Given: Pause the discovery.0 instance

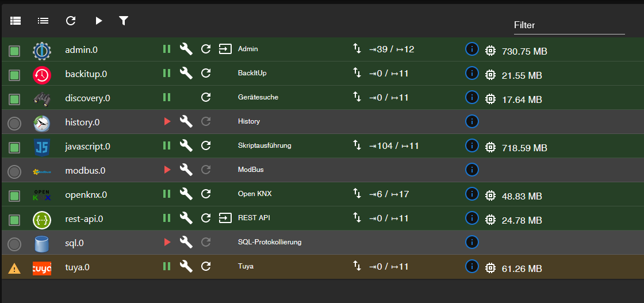Looking at the screenshot, I should pos(167,97).
